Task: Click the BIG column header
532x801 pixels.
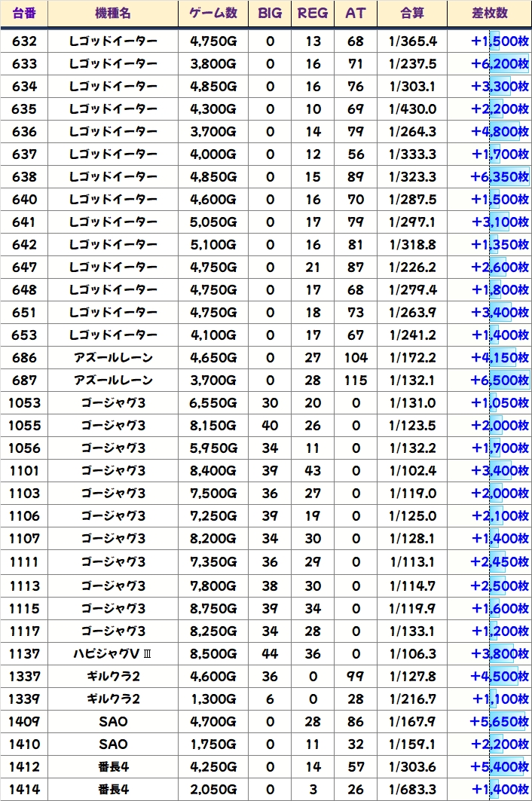Action: (270, 14)
